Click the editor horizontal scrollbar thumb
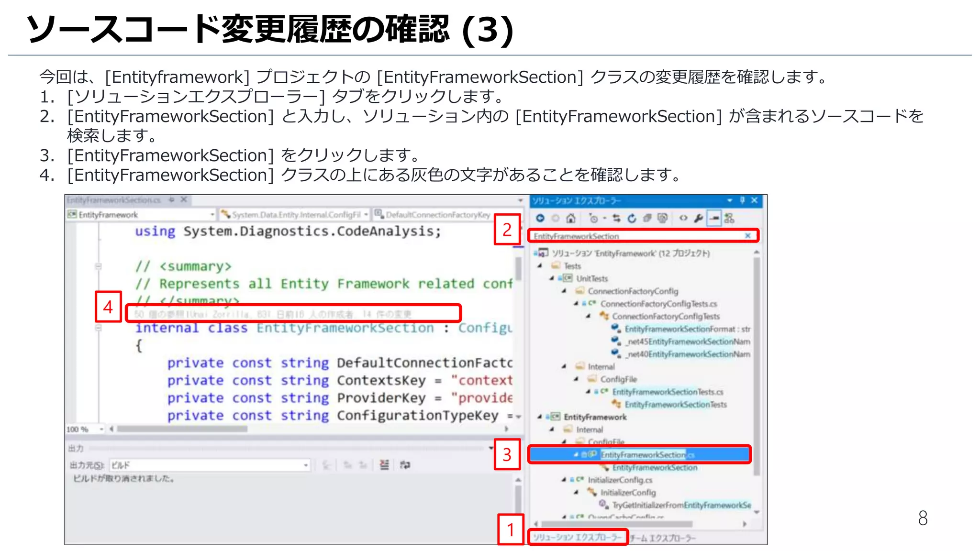The height and width of the screenshot is (551, 980). coord(182,429)
